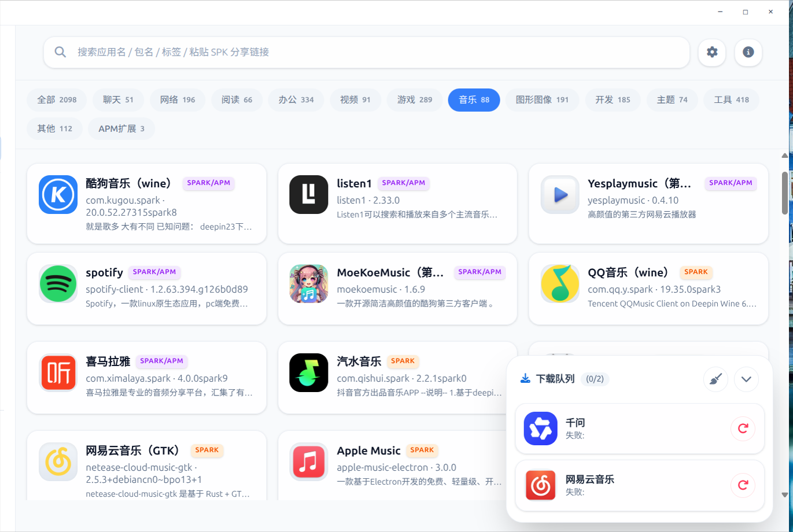793x532 pixels.
Task: Select the 全部 category tab
Action: tap(57, 100)
